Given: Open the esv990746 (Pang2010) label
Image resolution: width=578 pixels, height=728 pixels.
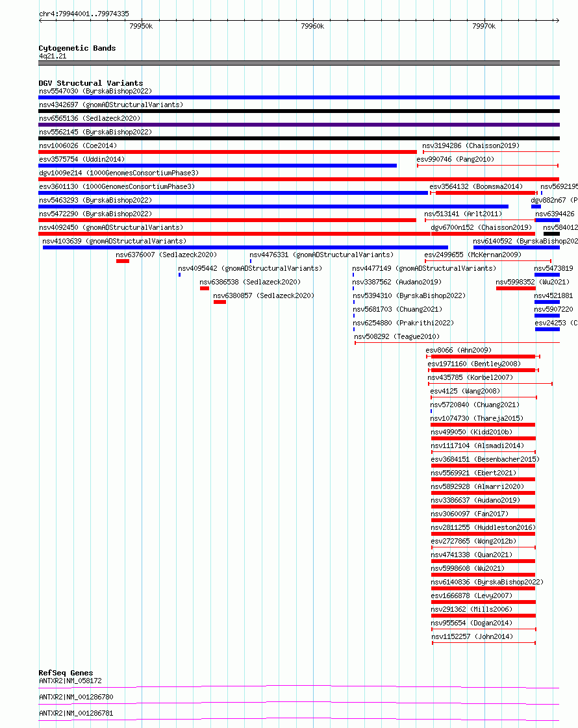Looking at the screenshot, I should pyautogui.click(x=455, y=159).
